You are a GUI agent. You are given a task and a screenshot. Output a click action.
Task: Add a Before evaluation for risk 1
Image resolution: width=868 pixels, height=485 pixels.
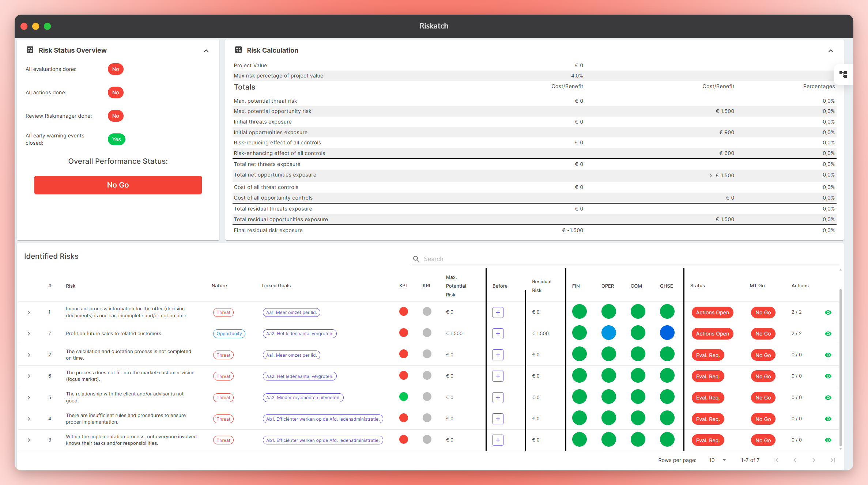click(x=498, y=312)
